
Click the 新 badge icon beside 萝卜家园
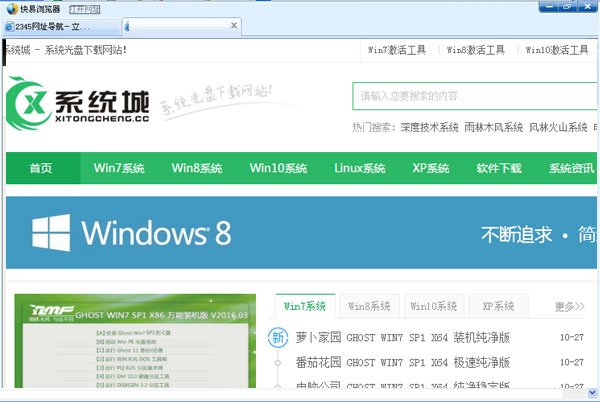click(278, 338)
